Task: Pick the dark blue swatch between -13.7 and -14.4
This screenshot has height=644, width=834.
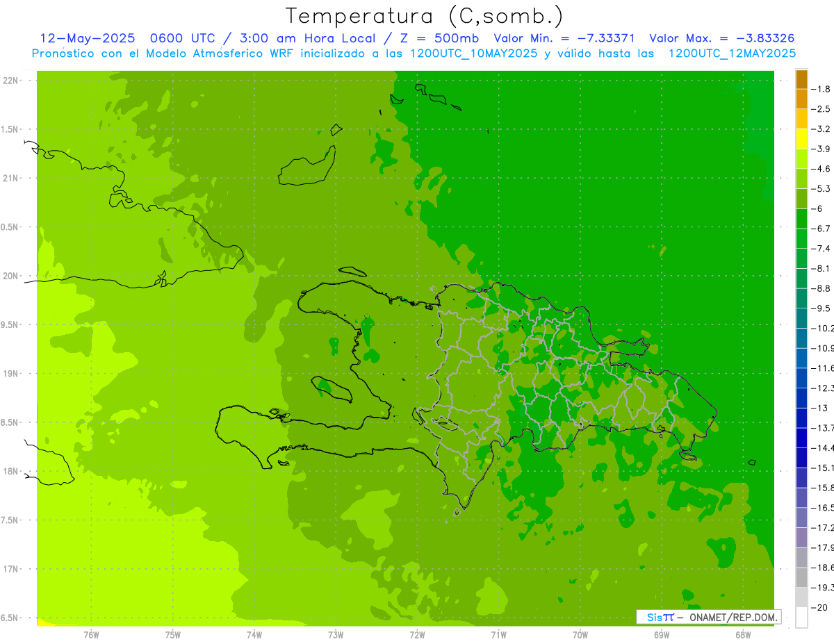Action: [x=801, y=438]
